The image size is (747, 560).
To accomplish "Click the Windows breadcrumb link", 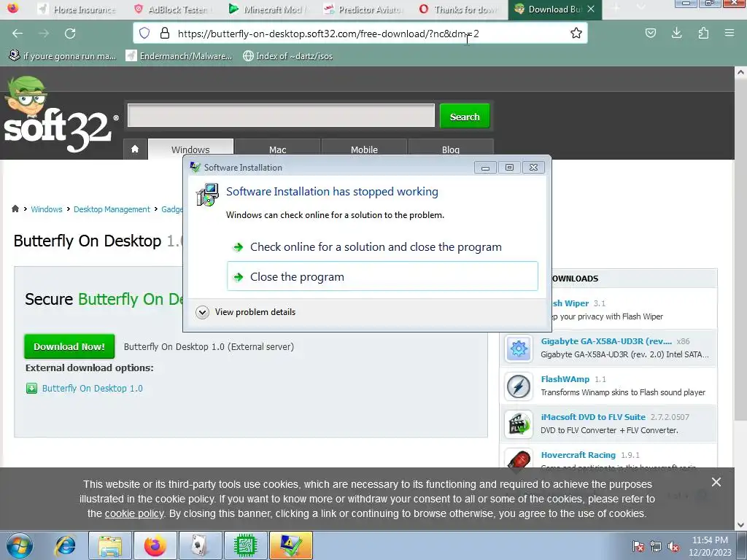I will point(47,209).
